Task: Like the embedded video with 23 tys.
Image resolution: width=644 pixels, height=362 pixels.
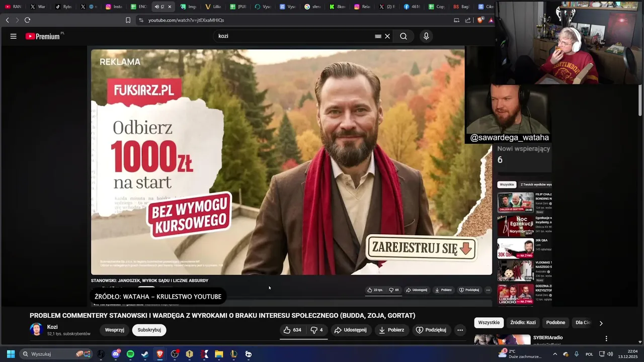Action: [375, 290]
